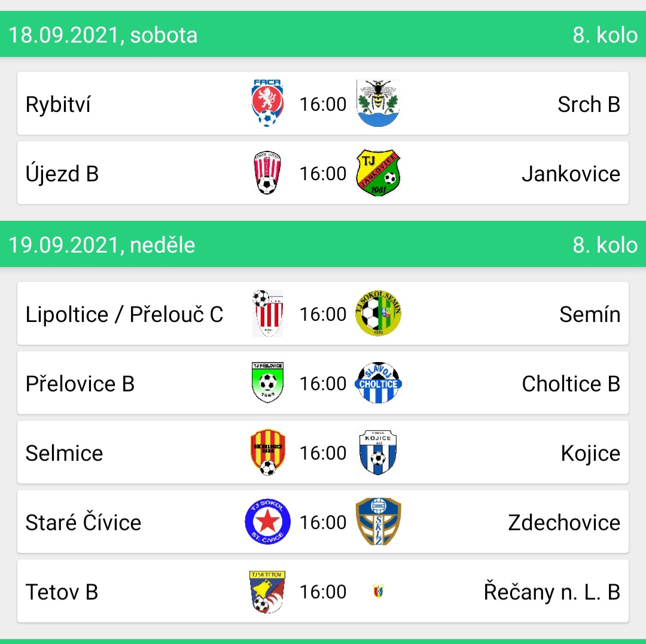The image size is (646, 644).
Task: Tap the TJ Přelovice green crest
Action: tap(267, 383)
